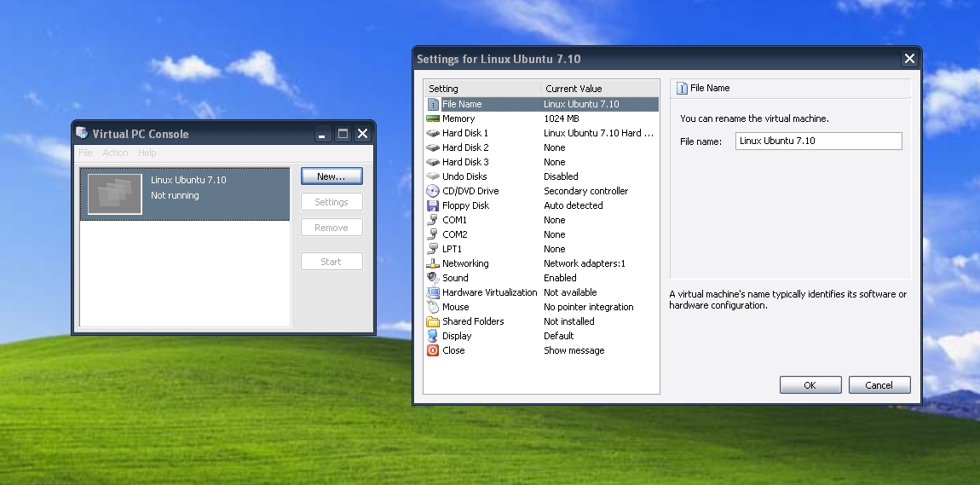Click the Networking adapter icon
Image resolution: width=980 pixels, height=485 pixels.
click(x=433, y=263)
